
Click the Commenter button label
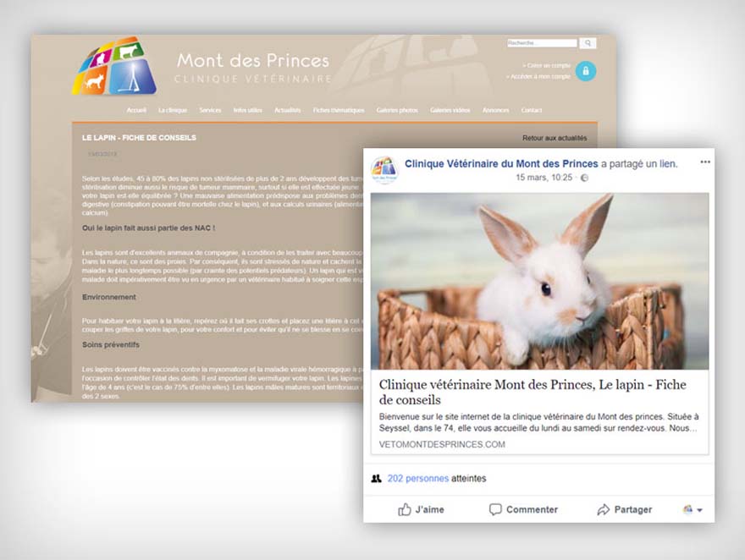coord(532,510)
